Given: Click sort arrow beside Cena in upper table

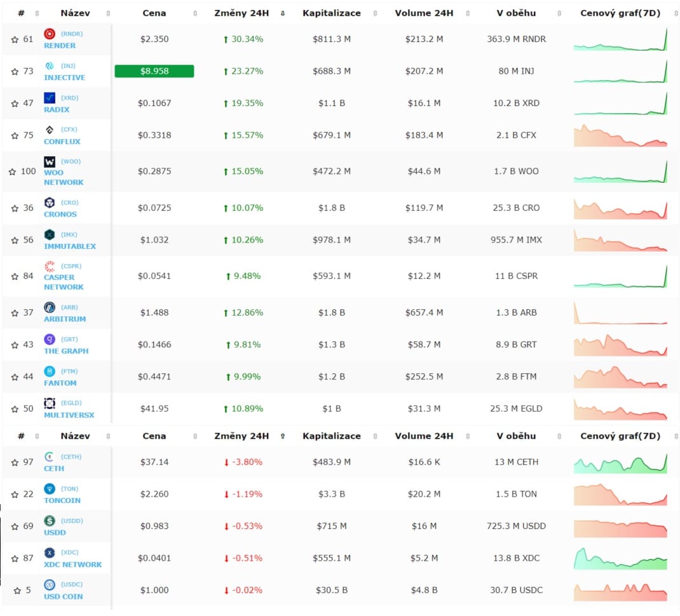Looking at the screenshot, I should [x=195, y=13].
